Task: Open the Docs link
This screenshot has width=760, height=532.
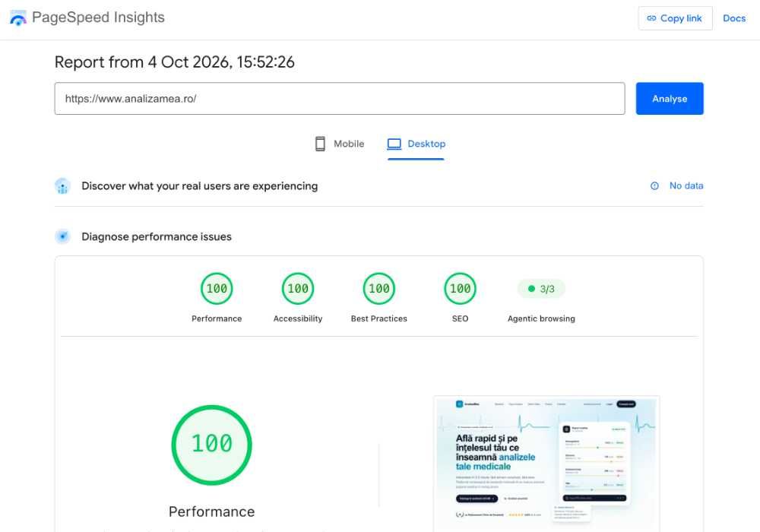Action: (x=734, y=18)
